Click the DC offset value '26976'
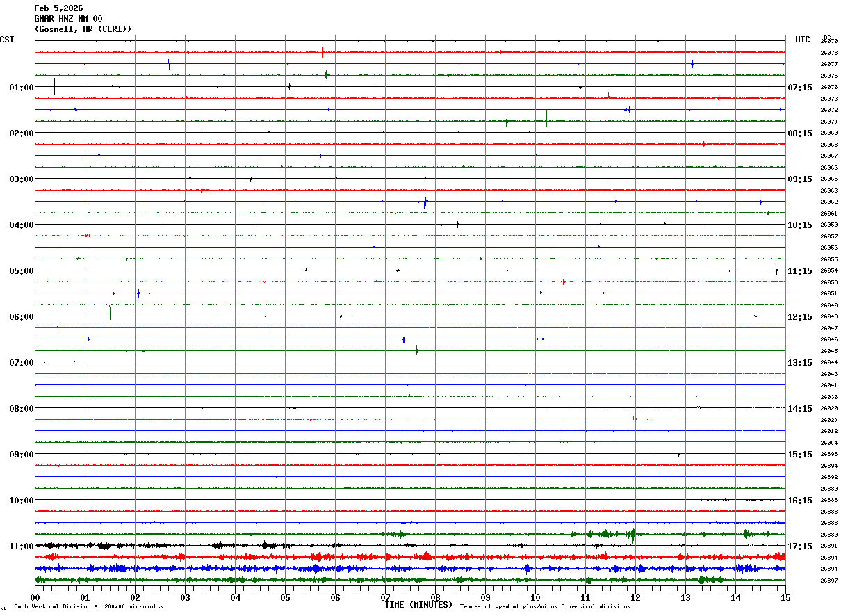Screen dimensions: 841x616 click(x=828, y=87)
